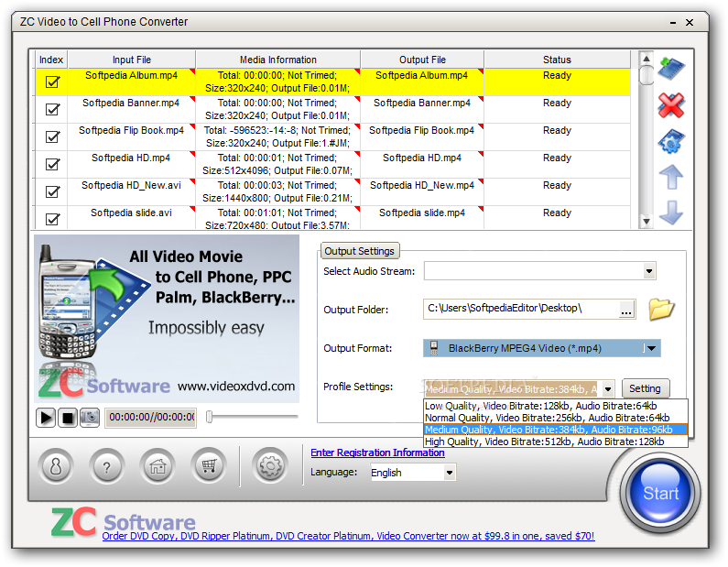Image resolution: width=728 pixels, height=567 pixels.
Task: Open the Language dropdown showing English
Action: coord(449,473)
